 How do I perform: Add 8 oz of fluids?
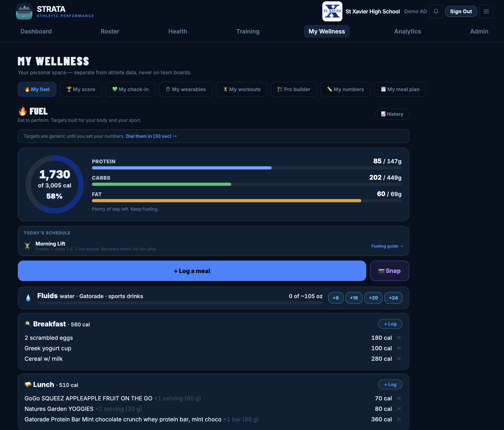[x=336, y=298]
